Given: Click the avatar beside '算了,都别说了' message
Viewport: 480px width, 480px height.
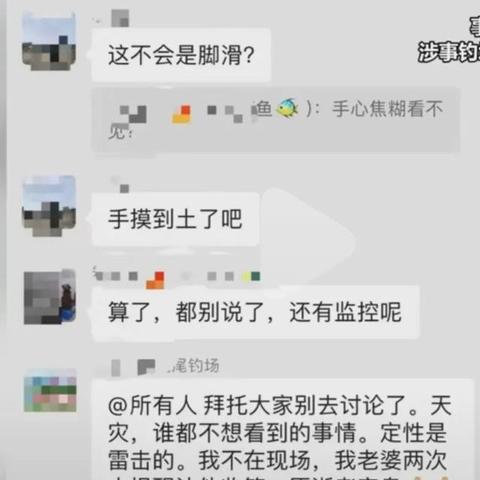Looking at the screenshot, I should click(x=50, y=297).
